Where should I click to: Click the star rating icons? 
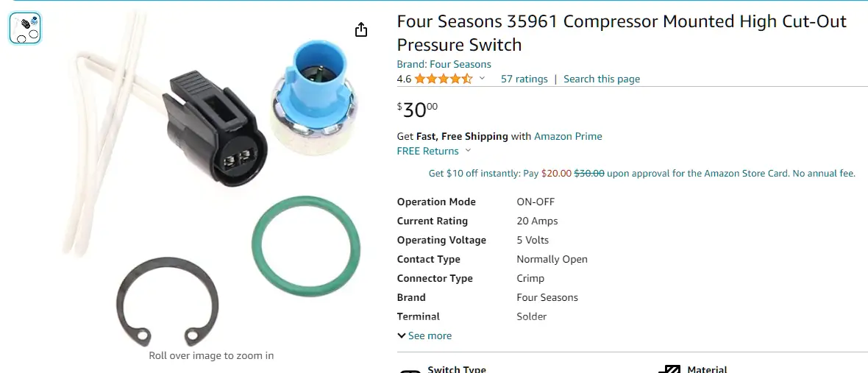click(444, 79)
